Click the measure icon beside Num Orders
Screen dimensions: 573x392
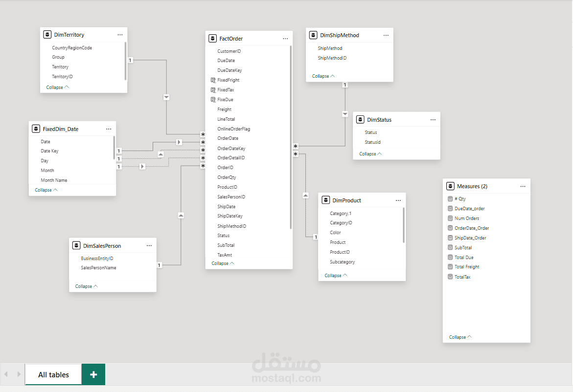coord(450,218)
